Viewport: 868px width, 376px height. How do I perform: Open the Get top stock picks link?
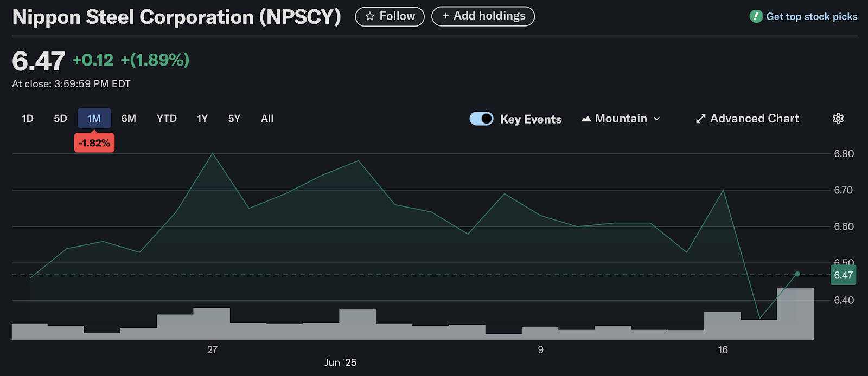coord(812,17)
